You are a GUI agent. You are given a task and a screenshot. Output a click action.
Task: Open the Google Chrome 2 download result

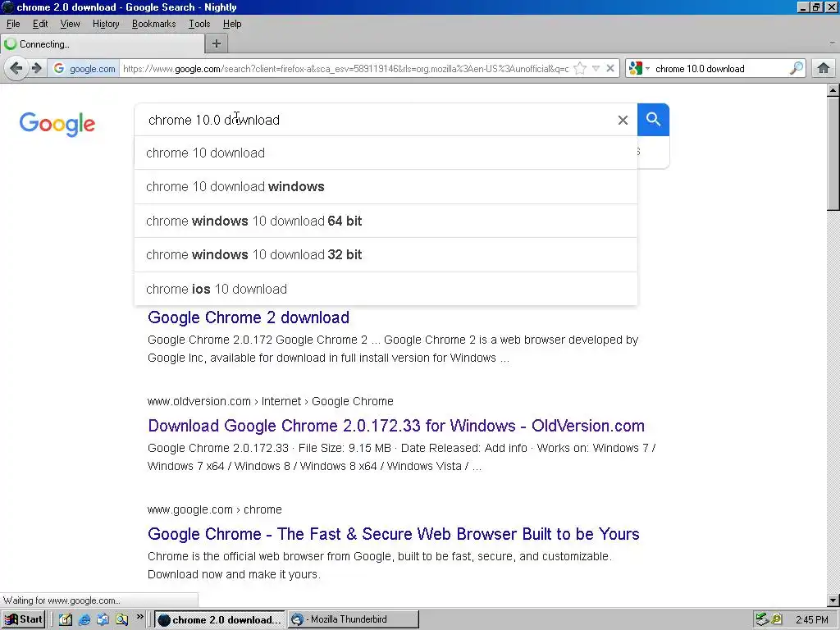click(x=249, y=317)
